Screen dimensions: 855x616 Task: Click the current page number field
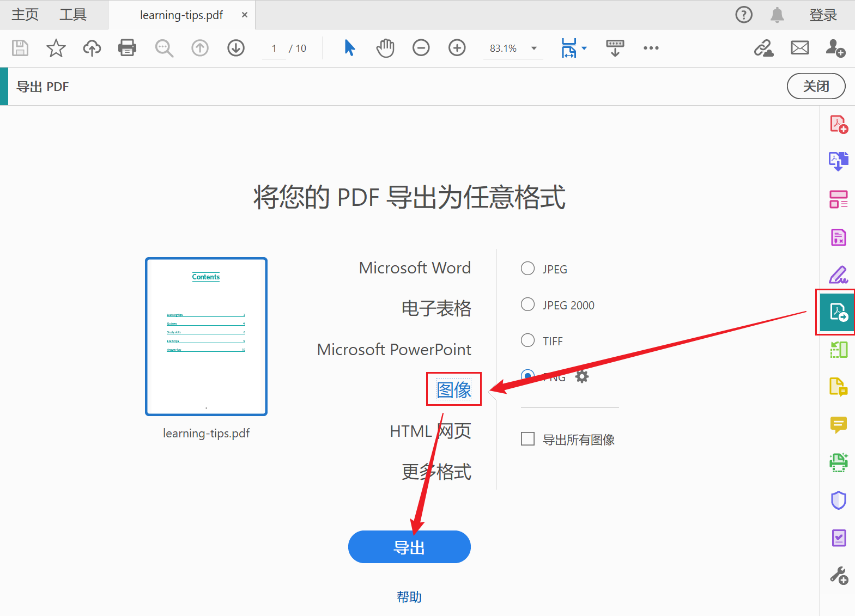click(x=274, y=48)
